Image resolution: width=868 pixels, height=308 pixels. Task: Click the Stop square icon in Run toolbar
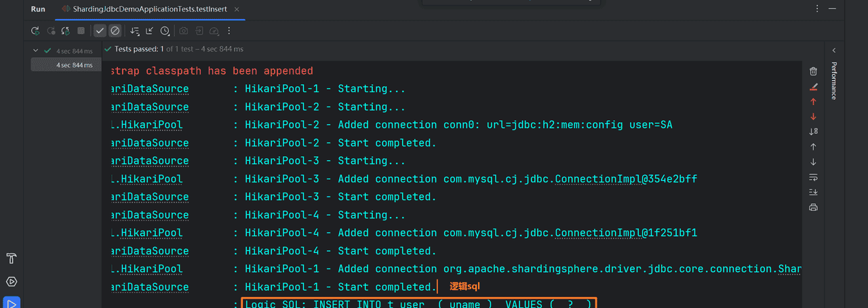tap(81, 31)
